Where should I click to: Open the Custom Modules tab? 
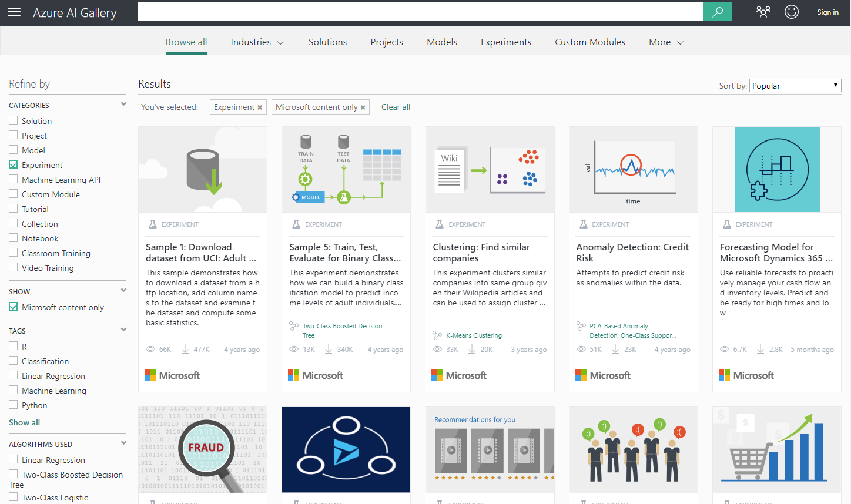click(x=590, y=42)
